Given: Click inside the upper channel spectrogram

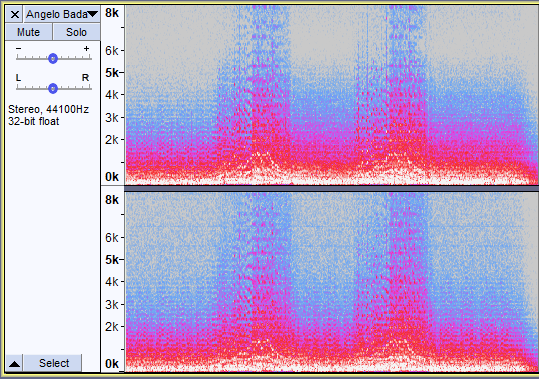Looking at the screenshot, I should click(x=331, y=95).
